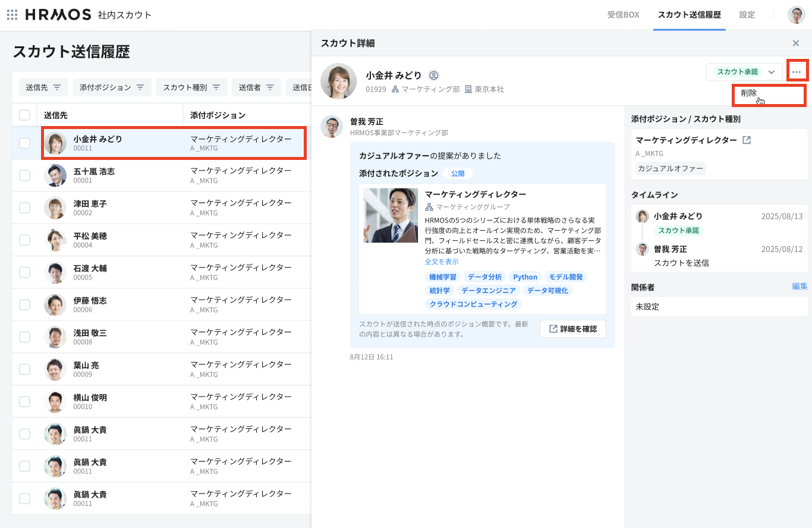
Task: Open the 添付ポジション filter dropdown
Action: tap(112, 87)
